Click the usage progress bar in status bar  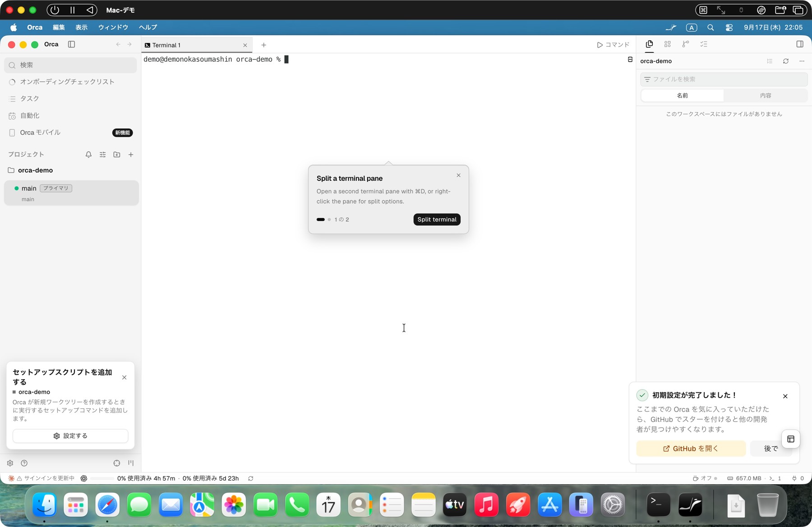pyautogui.click(x=102, y=478)
